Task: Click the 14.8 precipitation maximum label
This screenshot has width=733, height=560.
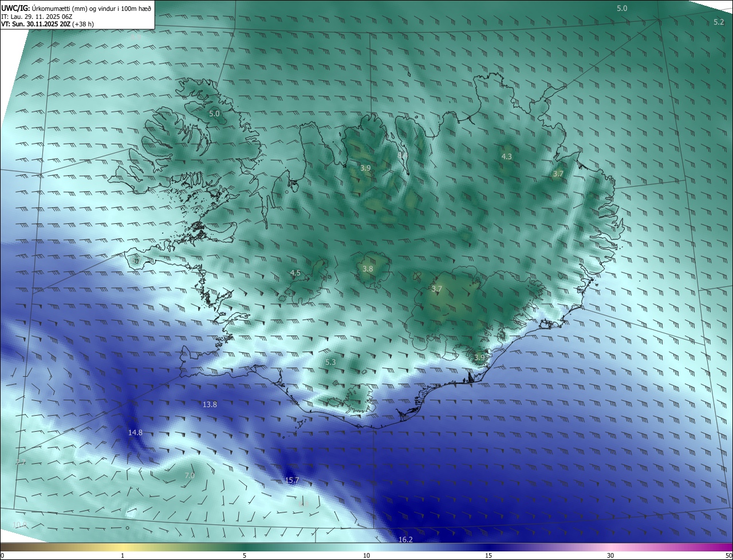Action: 135,432
